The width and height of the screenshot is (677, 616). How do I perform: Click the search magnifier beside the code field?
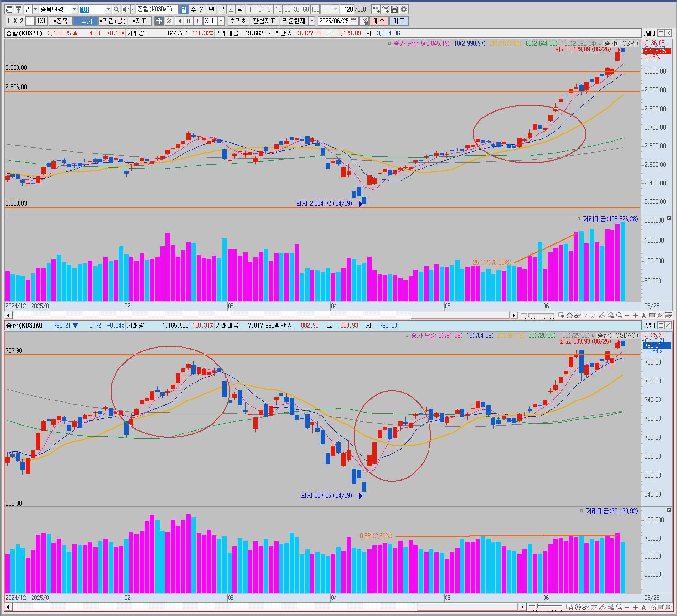(x=116, y=9)
